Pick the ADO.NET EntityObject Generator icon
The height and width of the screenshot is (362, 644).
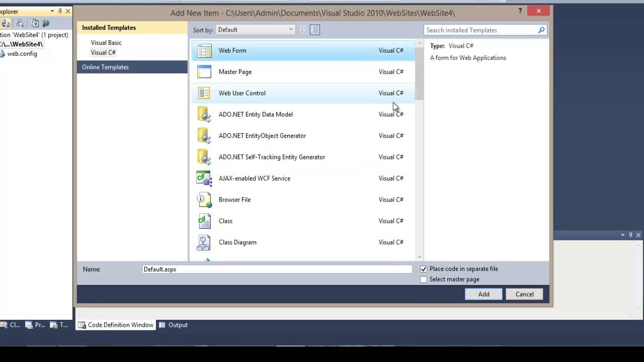[204, 136]
